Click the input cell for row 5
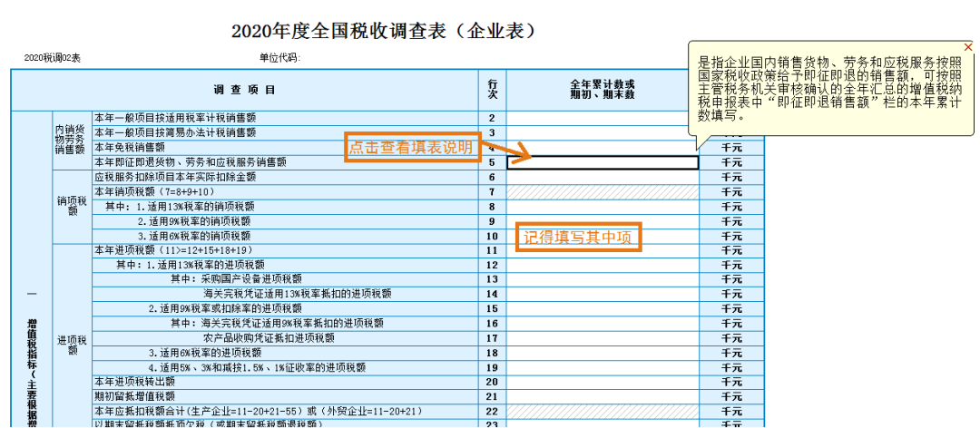Viewport: 980px width, 428px height. tap(603, 162)
